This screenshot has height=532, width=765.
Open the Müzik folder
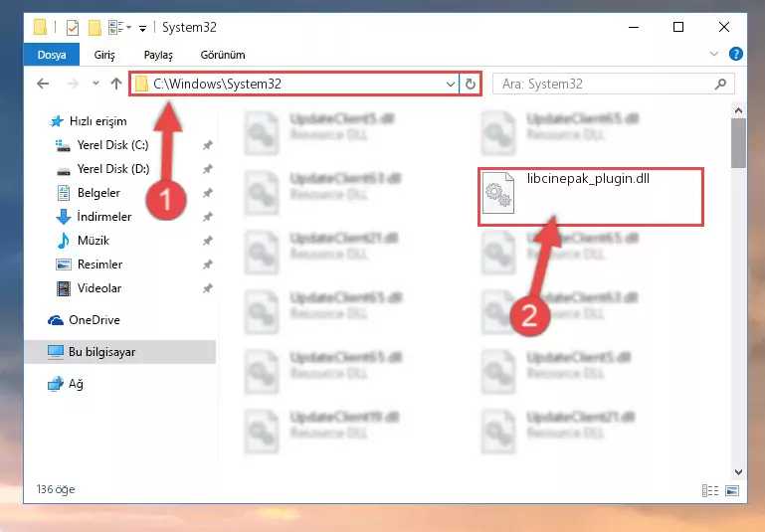click(94, 241)
